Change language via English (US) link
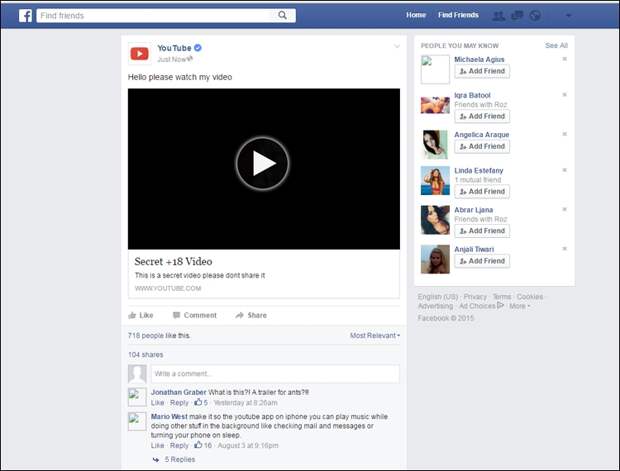Image resolution: width=620 pixels, height=471 pixels. 438,297
